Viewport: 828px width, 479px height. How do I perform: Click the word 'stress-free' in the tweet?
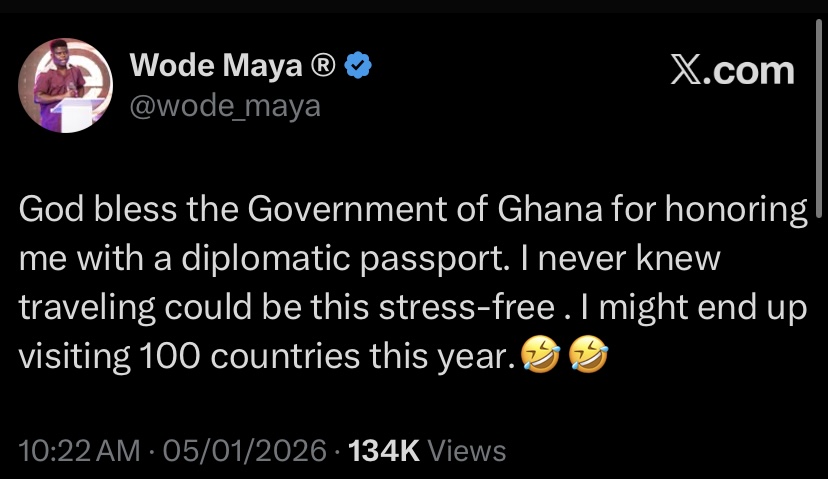point(462,306)
